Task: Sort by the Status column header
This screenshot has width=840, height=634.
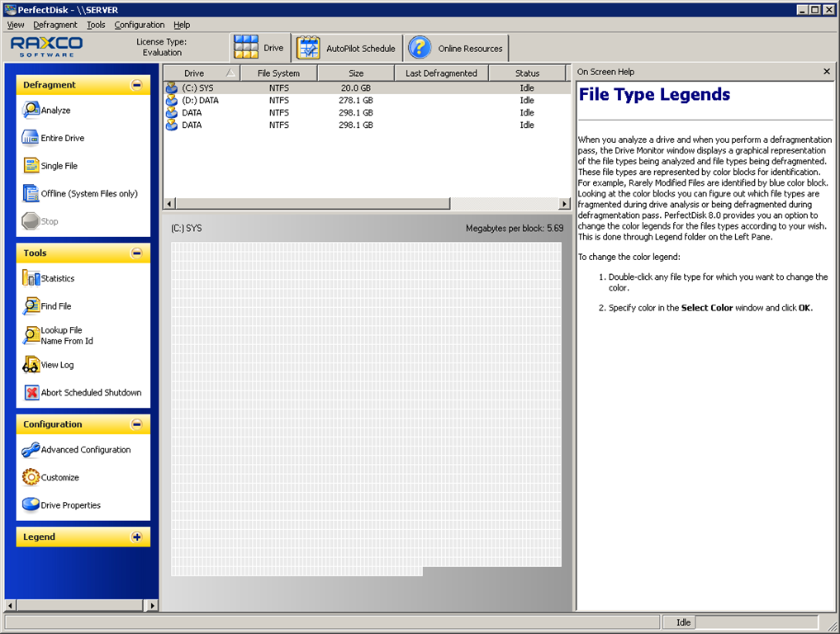Action: [x=527, y=73]
